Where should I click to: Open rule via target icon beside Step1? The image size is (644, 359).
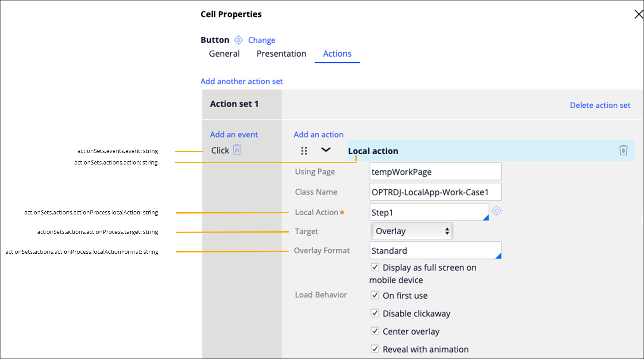(x=497, y=211)
